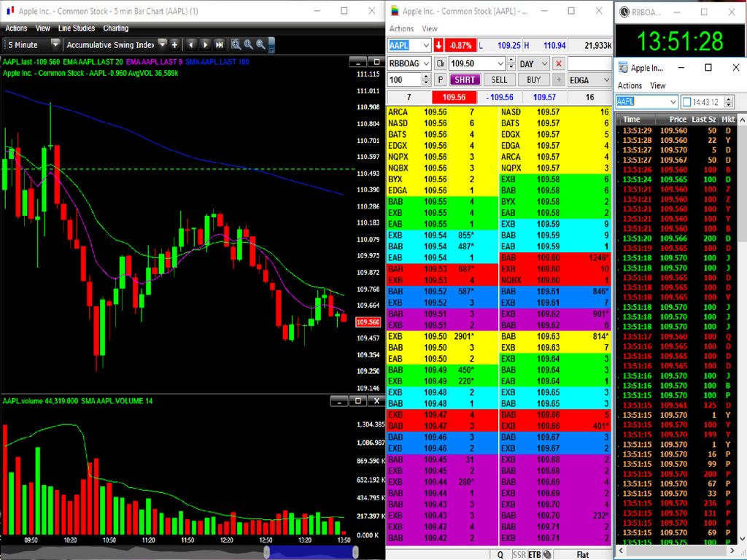Screen dimensions: 747x560
Task: Open View menu in Time & Sales window
Action: click(657, 86)
